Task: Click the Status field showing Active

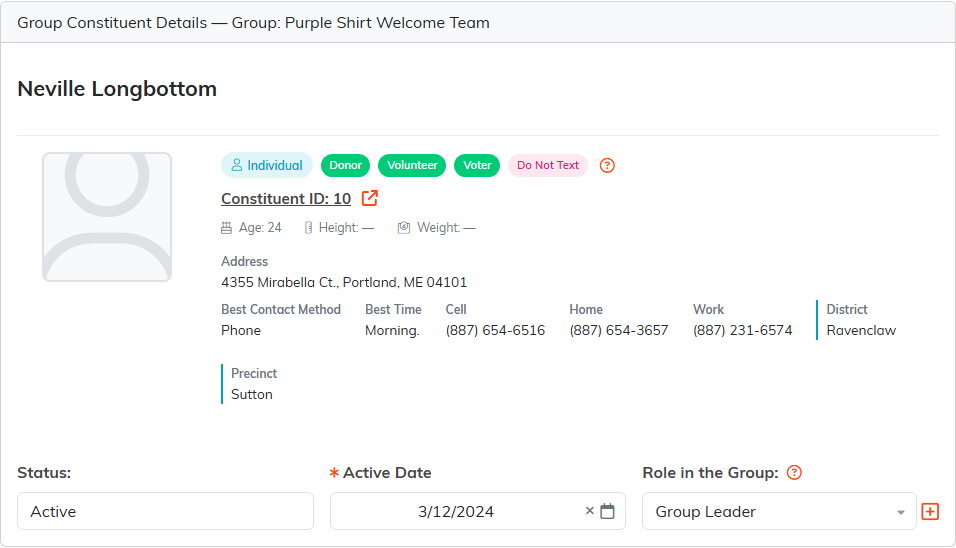Action: [x=165, y=511]
